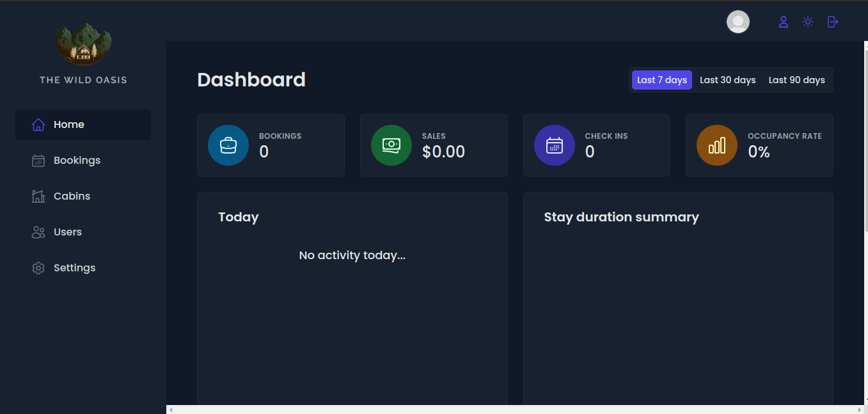Image resolution: width=868 pixels, height=414 pixels.
Task: Click the banknote Sales stat icon
Action: point(391,145)
